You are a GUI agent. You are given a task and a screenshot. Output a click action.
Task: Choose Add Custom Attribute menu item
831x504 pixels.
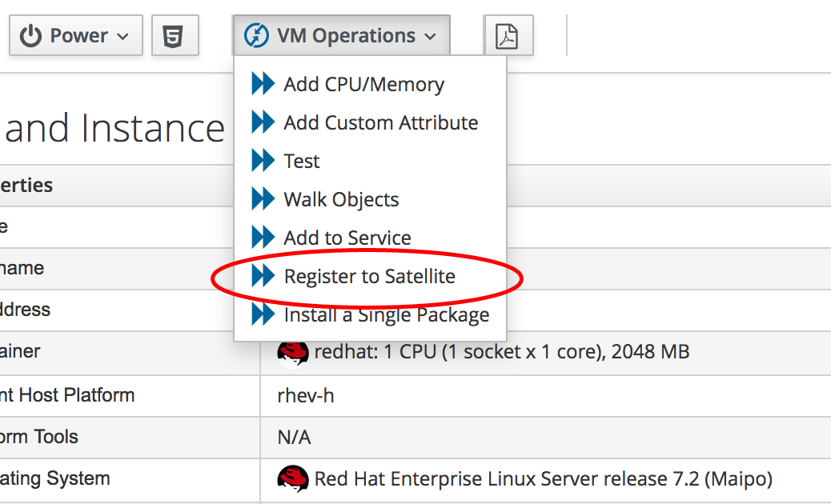click(x=380, y=122)
